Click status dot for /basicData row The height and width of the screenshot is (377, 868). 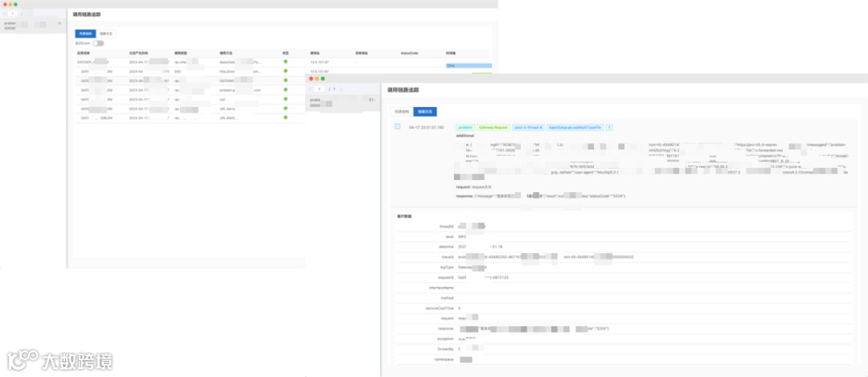tap(285, 61)
